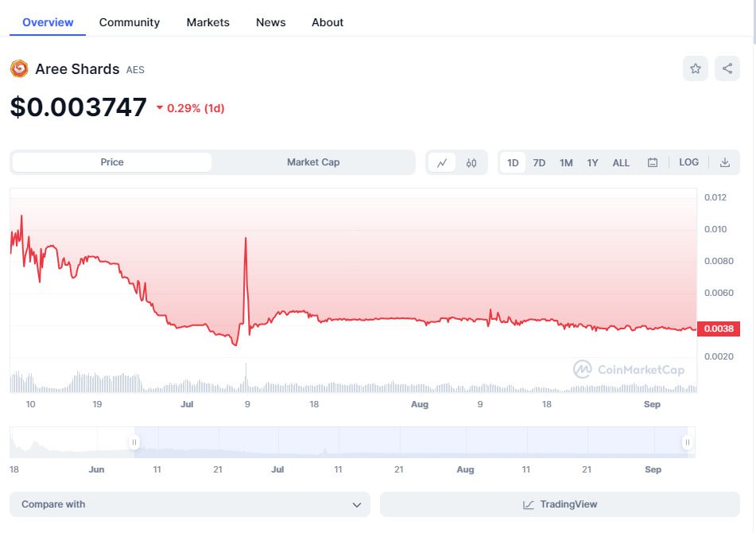756x533 pixels.
Task: Click left handle of range slider
Action: click(134, 442)
